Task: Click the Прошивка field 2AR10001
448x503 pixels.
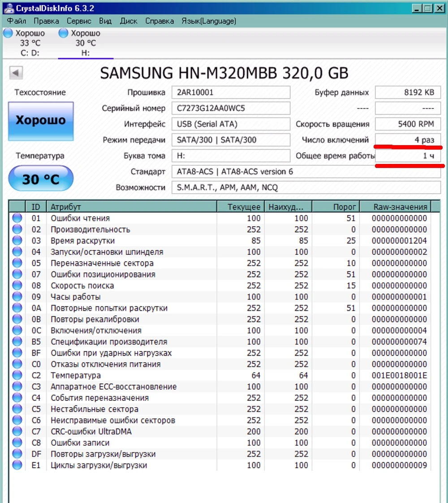Action: [x=231, y=92]
